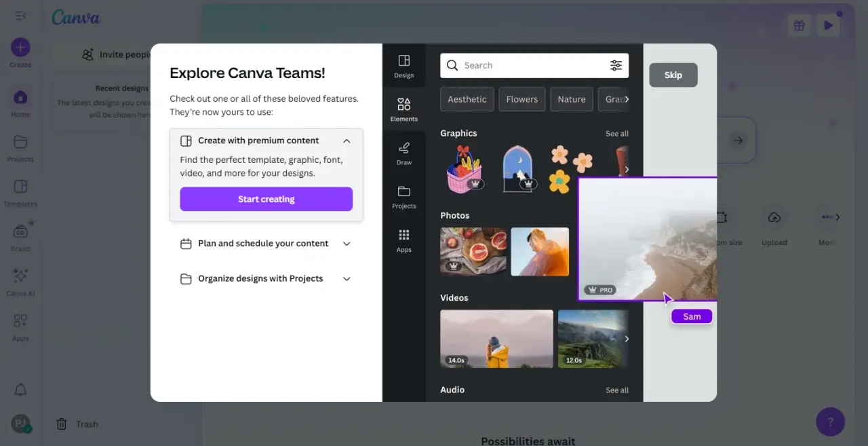The image size is (868, 446).
Task: Select the orange jacket person photo
Action: click(540, 252)
